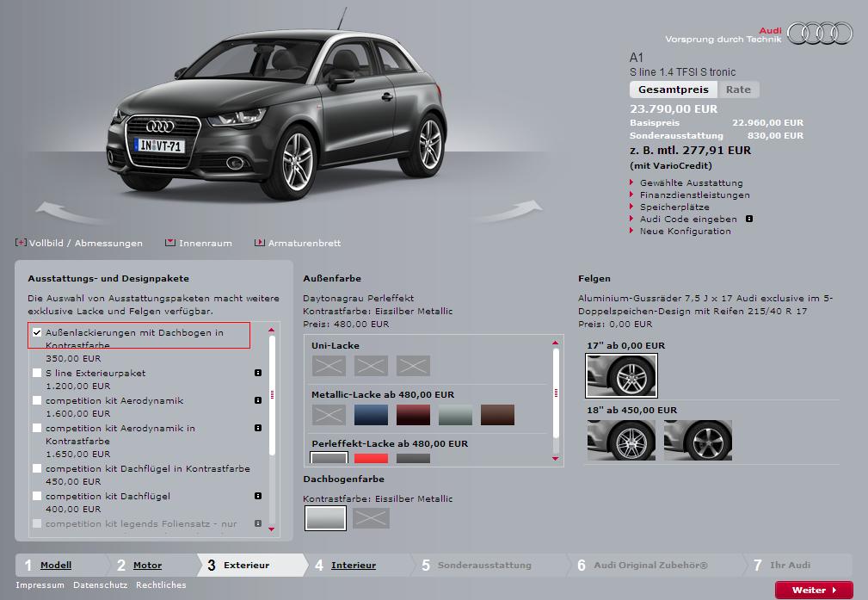Screen dimensions: 868x600
Task: Select the selected grey Perleffekt-Lacke swatch
Action: click(x=329, y=458)
